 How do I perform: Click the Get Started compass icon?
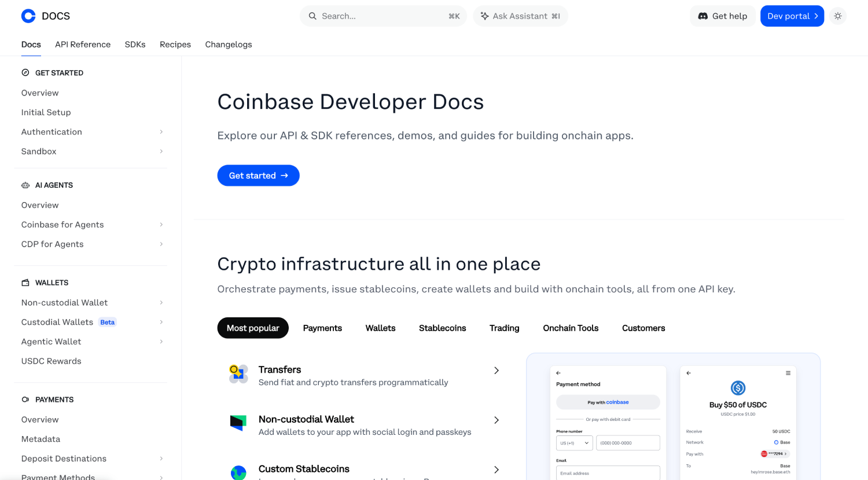25,72
